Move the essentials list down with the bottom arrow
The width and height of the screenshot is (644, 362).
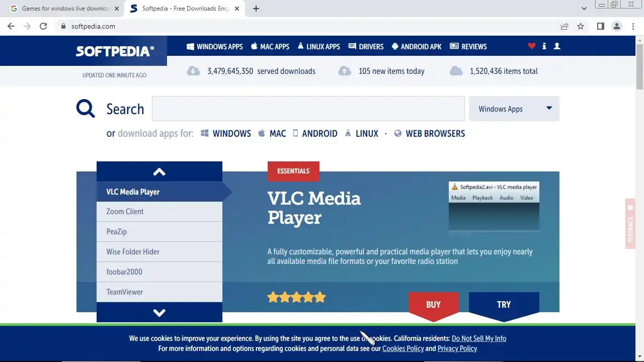159,312
